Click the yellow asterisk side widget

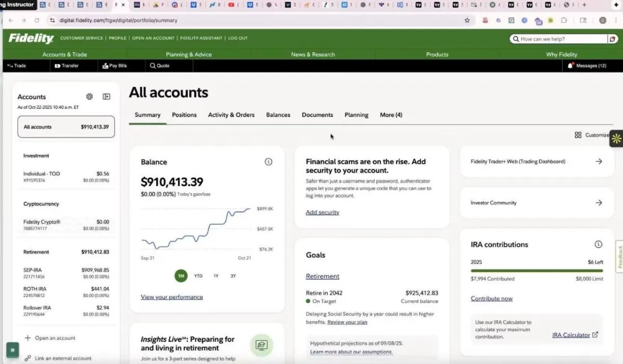pyautogui.click(x=616, y=138)
